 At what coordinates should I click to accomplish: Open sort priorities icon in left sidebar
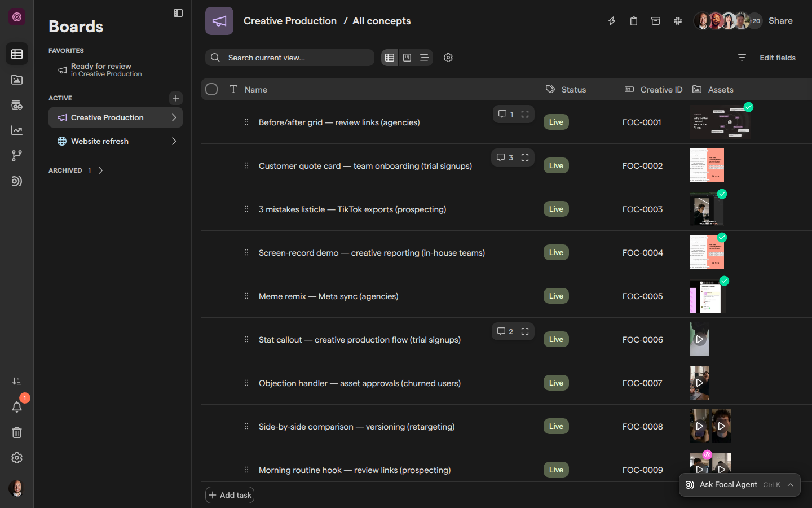pyautogui.click(x=17, y=382)
